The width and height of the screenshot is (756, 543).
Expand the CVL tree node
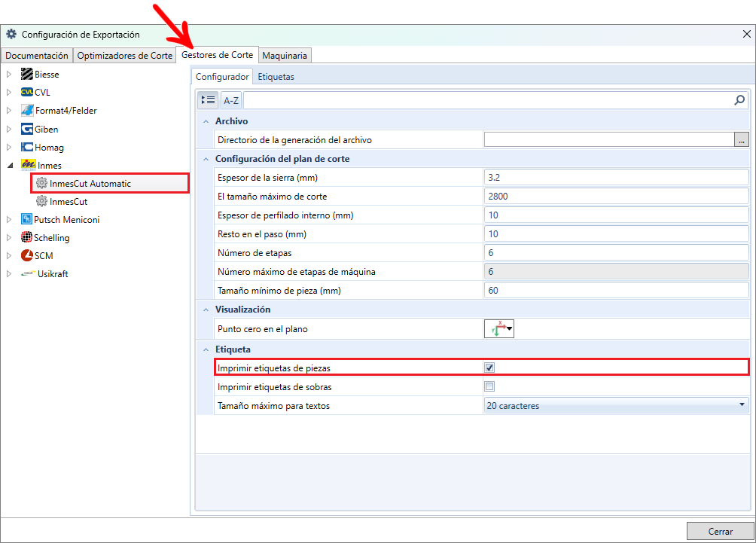(9, 92)
